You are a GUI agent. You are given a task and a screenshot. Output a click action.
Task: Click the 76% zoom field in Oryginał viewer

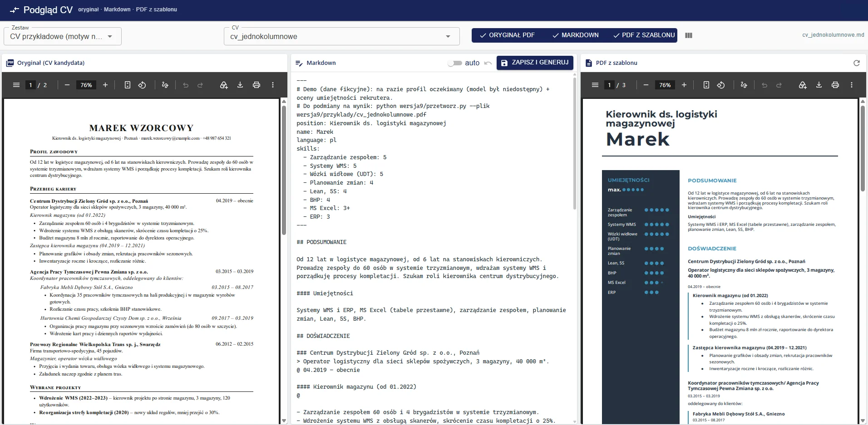coord(86,85)
